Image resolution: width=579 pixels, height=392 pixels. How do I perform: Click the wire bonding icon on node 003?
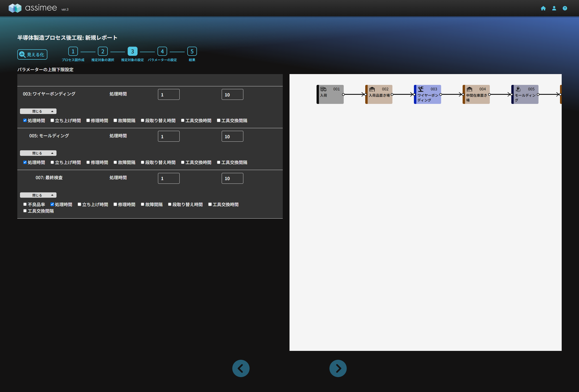421,89
